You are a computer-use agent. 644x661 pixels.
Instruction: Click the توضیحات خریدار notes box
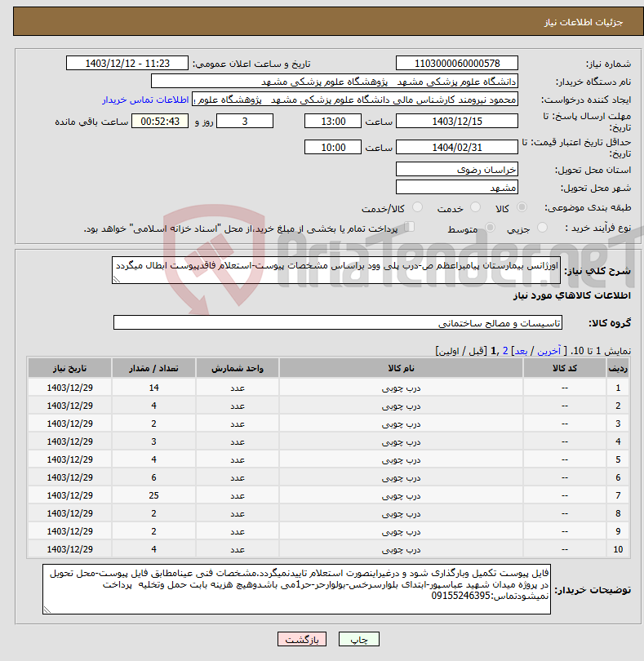[296, 589]
